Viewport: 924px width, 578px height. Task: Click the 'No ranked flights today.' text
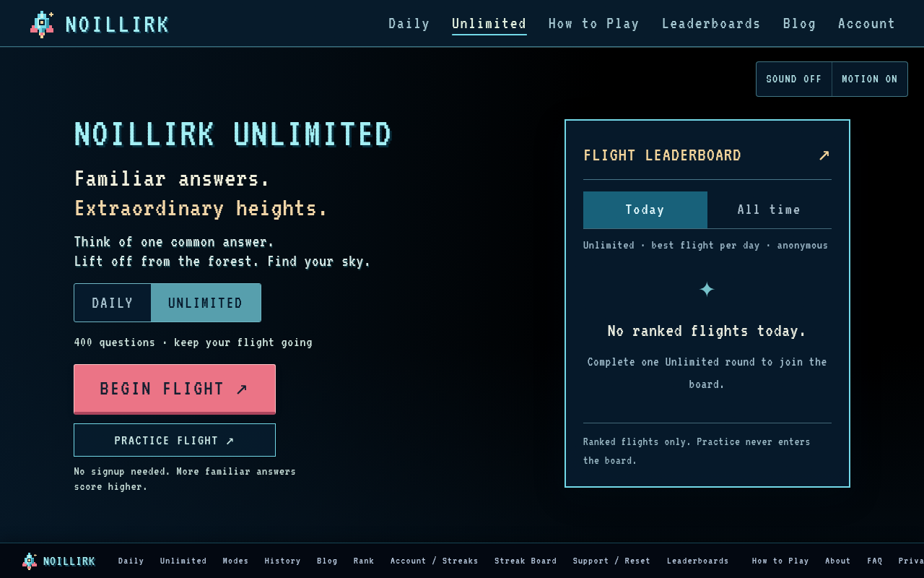[x=707, y=331]
